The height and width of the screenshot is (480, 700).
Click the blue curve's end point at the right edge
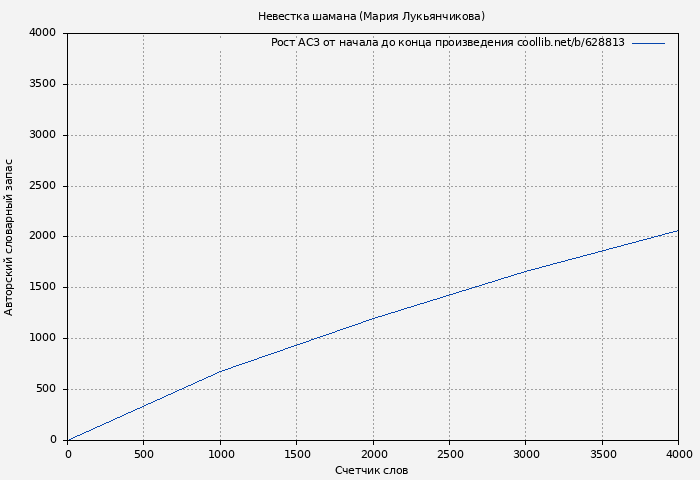pyautogui.click(x=677, y=231)
